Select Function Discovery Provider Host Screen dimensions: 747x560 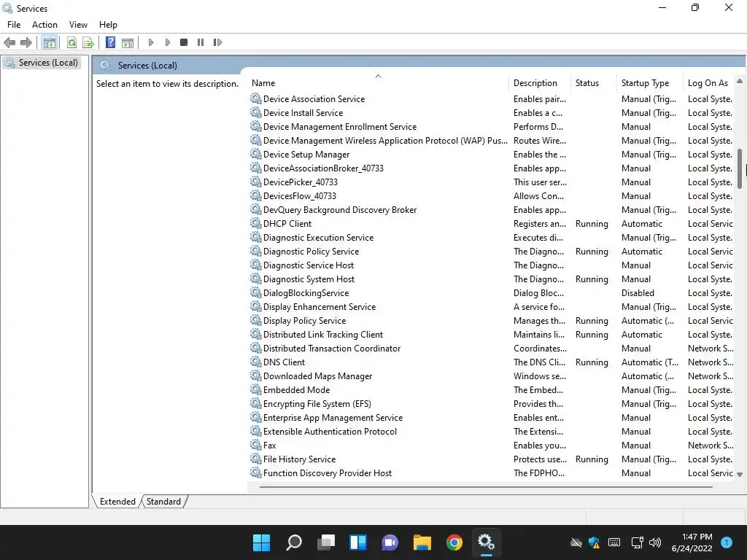coord(492,472)
